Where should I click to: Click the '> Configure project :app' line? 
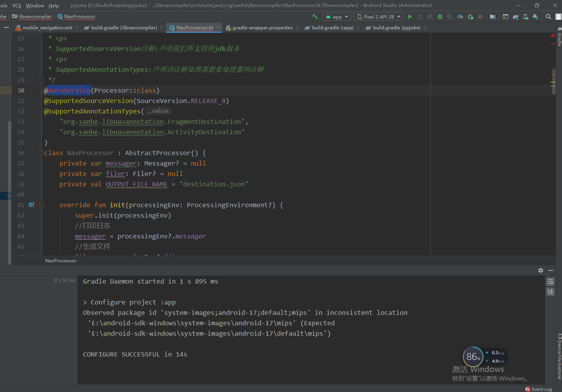129,302
